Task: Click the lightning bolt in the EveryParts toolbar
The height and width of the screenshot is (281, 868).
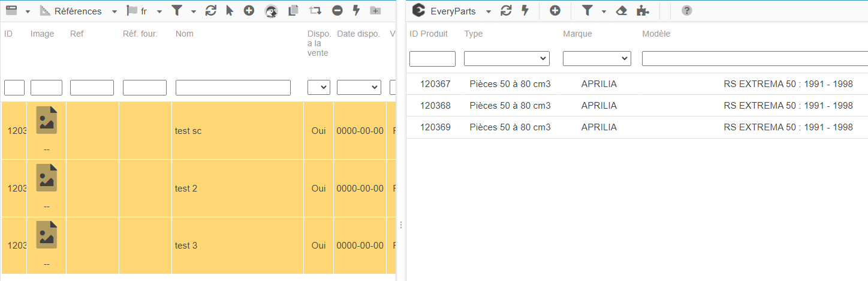Action: [525, 10]
